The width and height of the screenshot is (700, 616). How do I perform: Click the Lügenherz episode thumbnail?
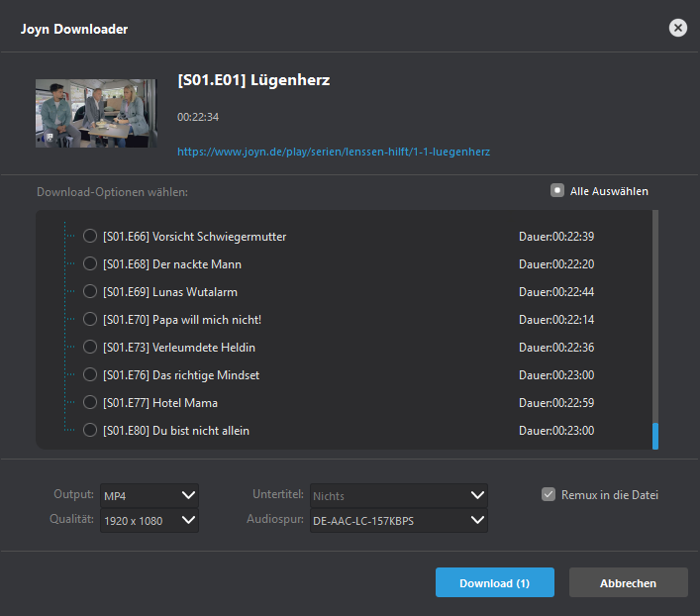pos(96,113)
